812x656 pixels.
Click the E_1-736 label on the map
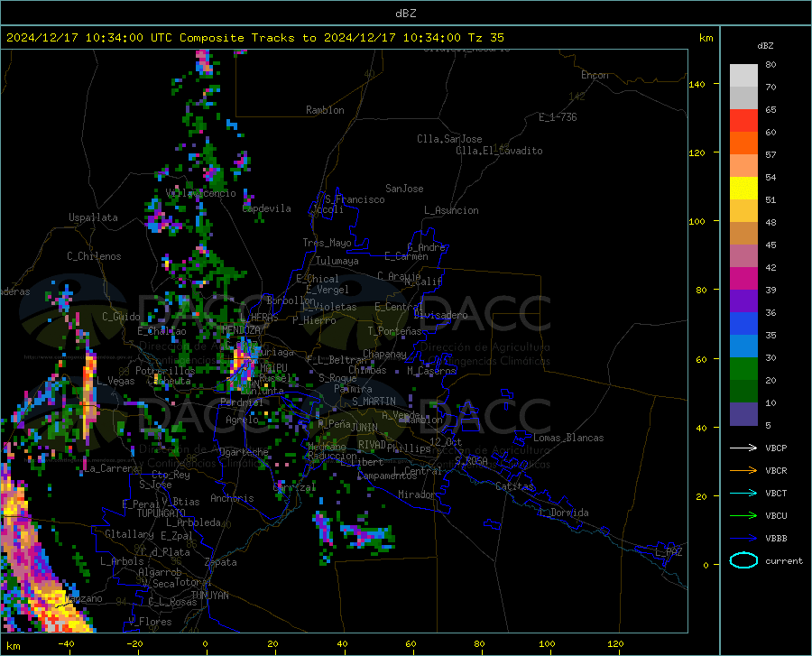(558, 117)
